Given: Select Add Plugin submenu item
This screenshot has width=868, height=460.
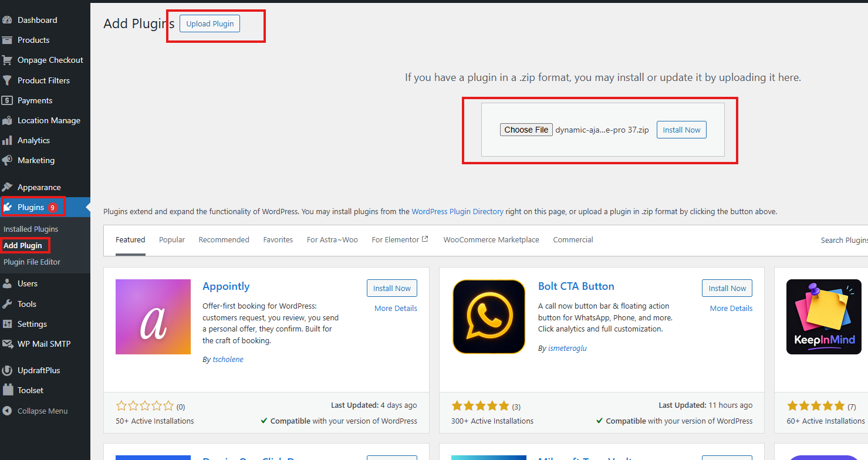Looking at the screenshot, I should click(23, 245).
